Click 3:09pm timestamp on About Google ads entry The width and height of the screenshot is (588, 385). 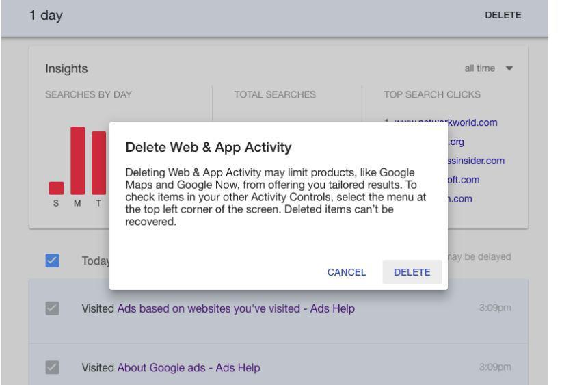point(495,367)
